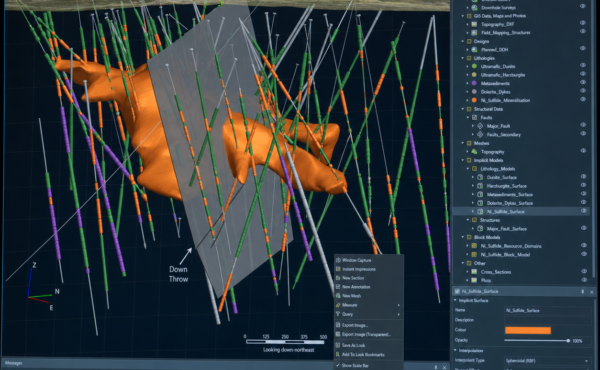Click the Ultramafic_Dunite green circle icon
This screenshot has height=370, width=600.
coord(474,66)
